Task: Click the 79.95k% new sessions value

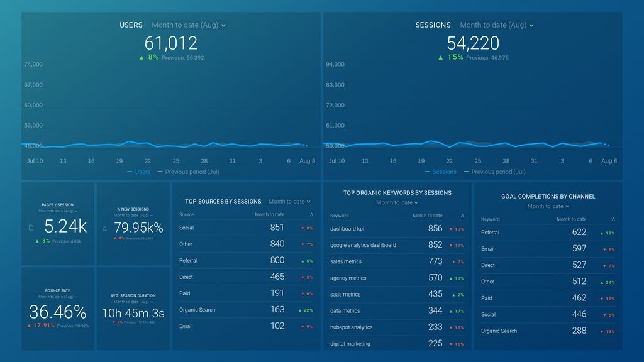Action: (139, 228)
